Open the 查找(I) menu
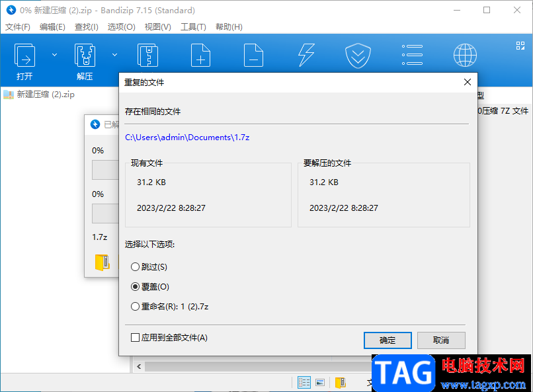533x392 pixels. pos(87,27)
